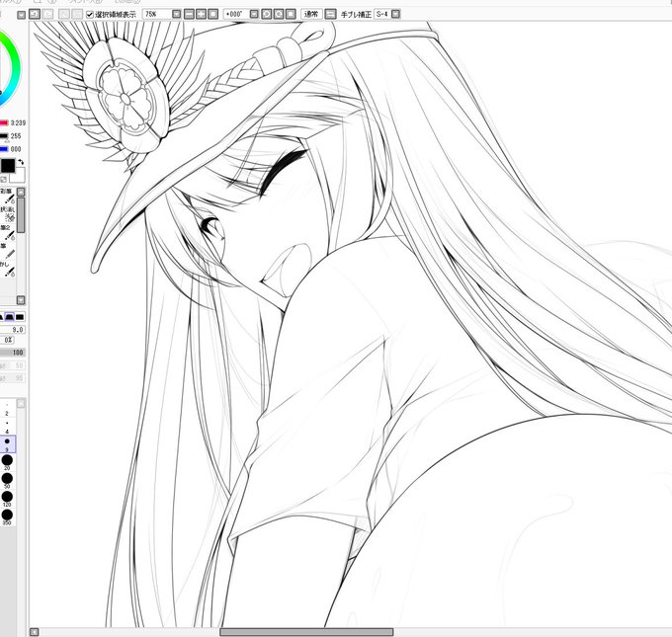Rotate the canvas counterclockwise
The image size is (672, 637).
[267, 14]
